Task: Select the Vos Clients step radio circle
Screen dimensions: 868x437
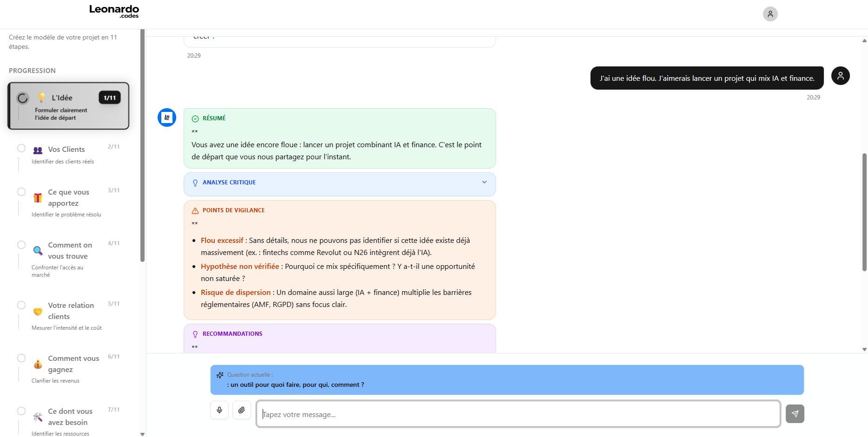Action: tap(21, 148)
